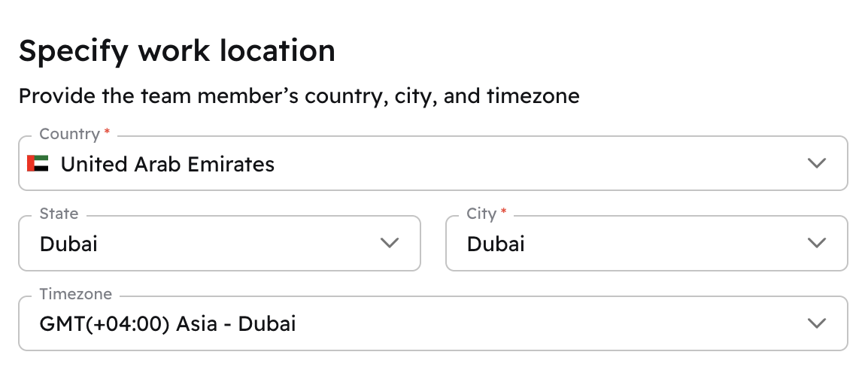Click the United Arab Emirates flag icon
The image size is (868, 373).
pyautogui.click(x=38, y=163)
